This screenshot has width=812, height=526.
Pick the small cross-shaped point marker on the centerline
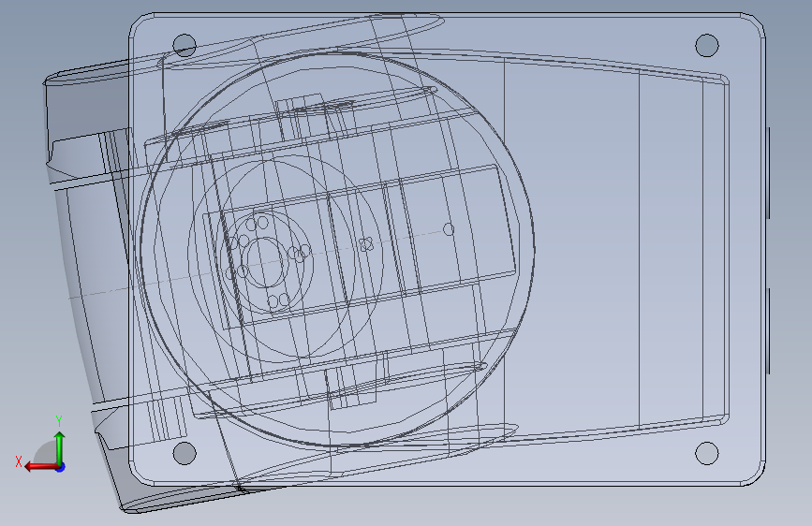366,244
